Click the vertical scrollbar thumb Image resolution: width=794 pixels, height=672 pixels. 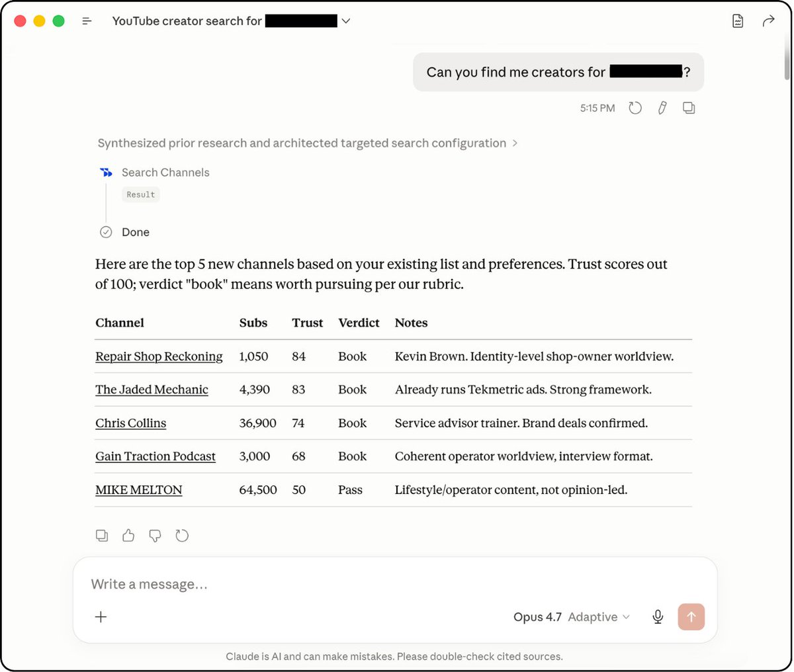[787, 58]
